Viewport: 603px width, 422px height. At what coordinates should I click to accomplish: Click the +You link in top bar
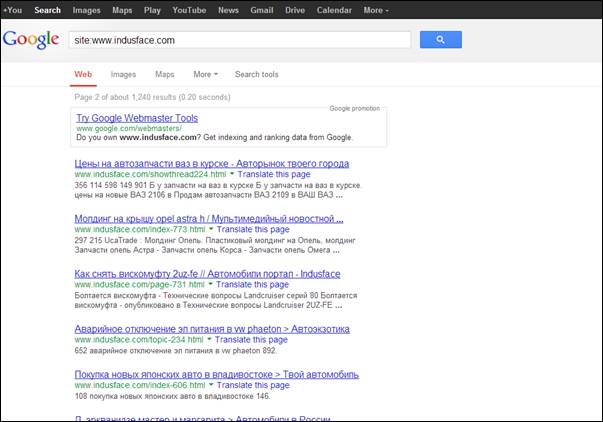click(12, 10)
